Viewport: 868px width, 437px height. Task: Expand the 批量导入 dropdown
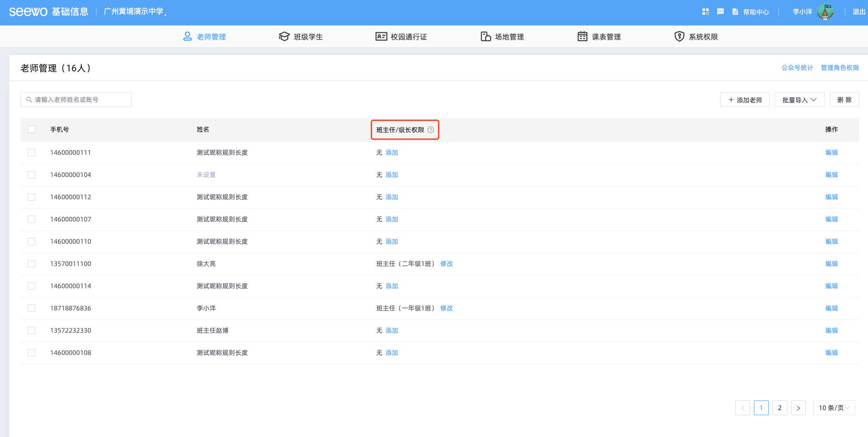point(799,100)
